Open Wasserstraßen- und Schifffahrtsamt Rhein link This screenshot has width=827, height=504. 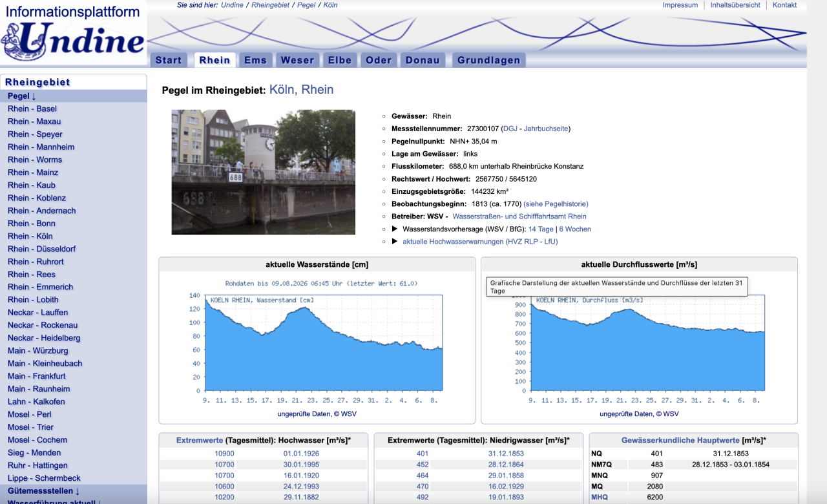[519, 216]
